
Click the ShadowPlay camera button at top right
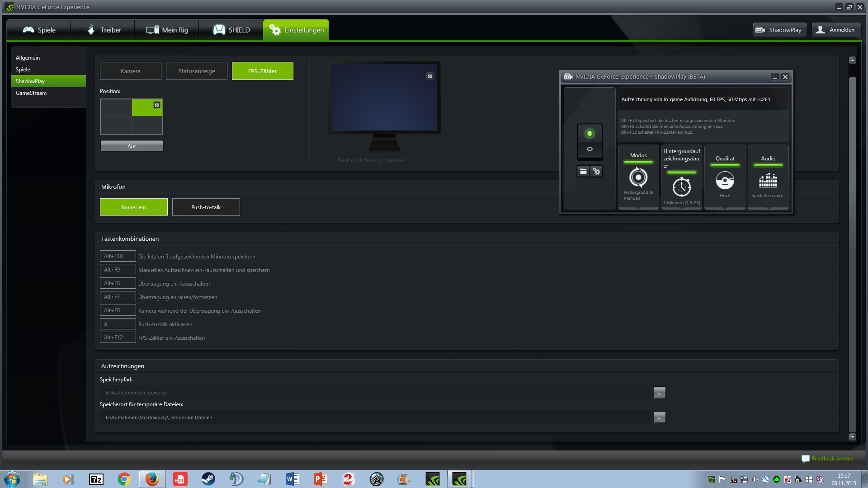point(779,30)
